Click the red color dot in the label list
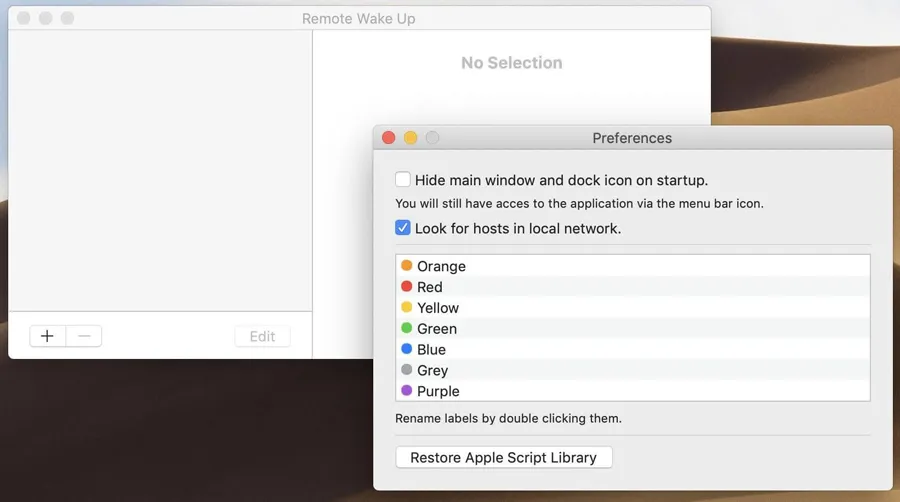 coord(406,287)
